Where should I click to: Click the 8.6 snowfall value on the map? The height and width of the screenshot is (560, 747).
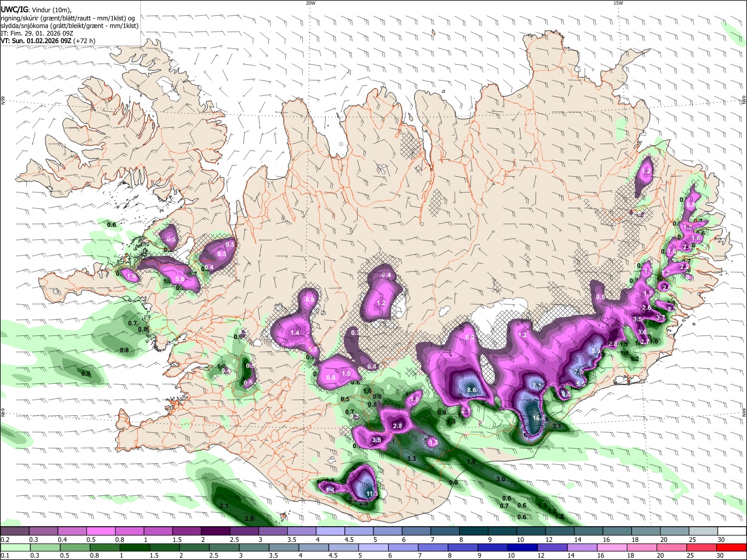[x=473, y=390]
